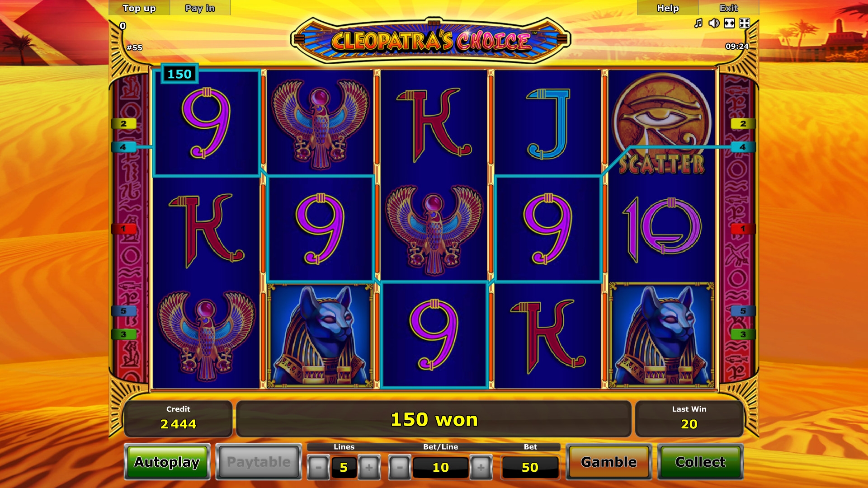
Task: Increase Lines with the plus button
Action: click(x=369, y=467)
